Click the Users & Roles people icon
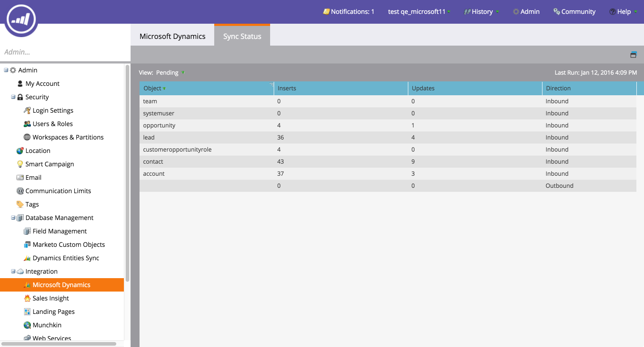 point(27,124)
